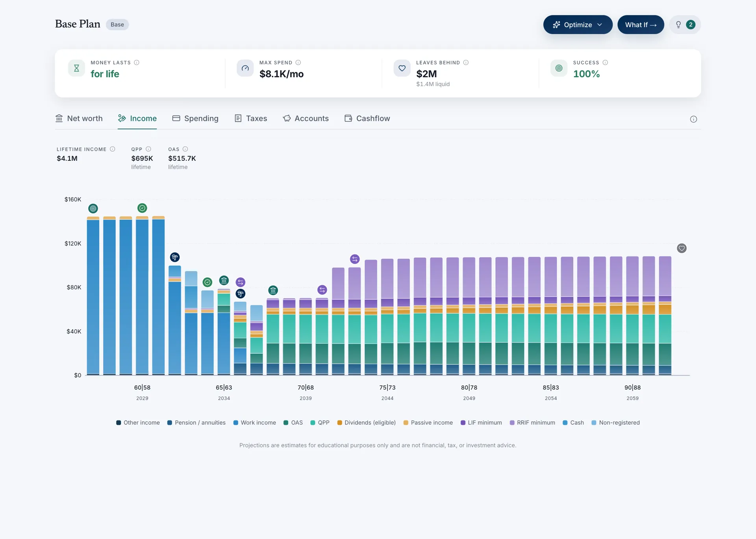This screenshot has height=539, width=756.
Task: Toggle OAS legend series
Action: click(293, 423)
